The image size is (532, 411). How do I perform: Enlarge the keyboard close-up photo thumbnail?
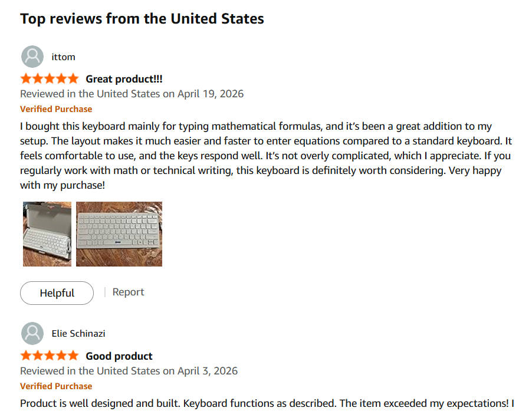[x=119, y=234]
